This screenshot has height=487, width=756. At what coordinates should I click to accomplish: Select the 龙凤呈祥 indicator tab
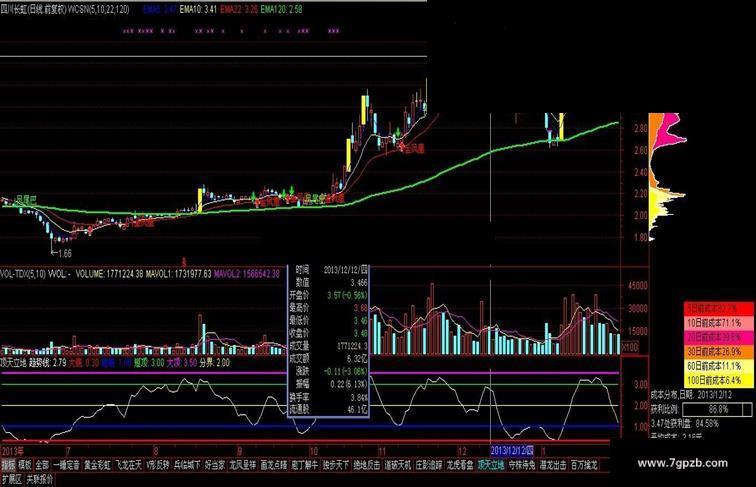(243, 465)
